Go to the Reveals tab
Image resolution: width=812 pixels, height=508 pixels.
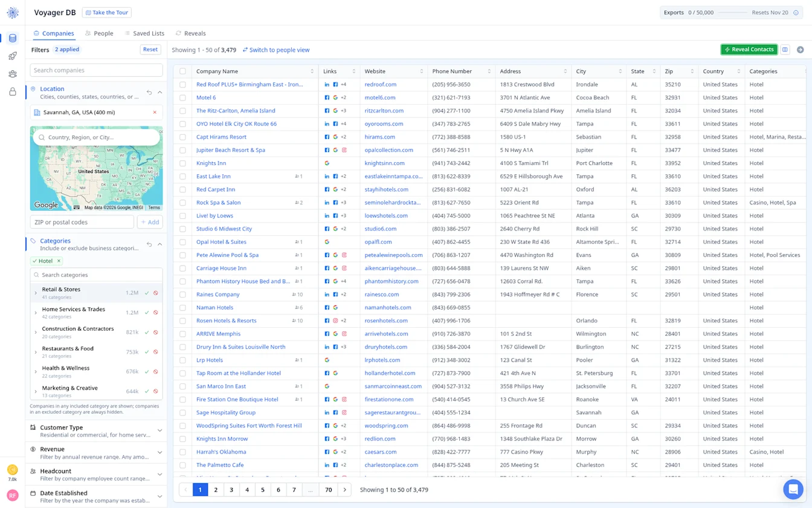click(x=190, y=33)
